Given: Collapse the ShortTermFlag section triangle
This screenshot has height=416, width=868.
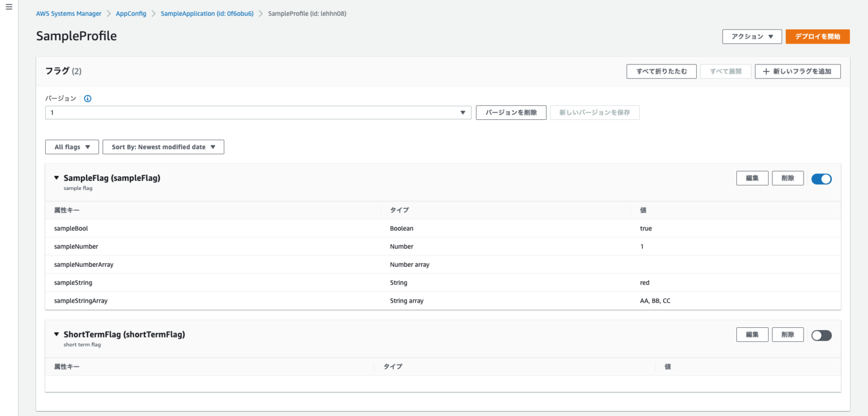Looking at the screenshot, I should coord(57,334).
